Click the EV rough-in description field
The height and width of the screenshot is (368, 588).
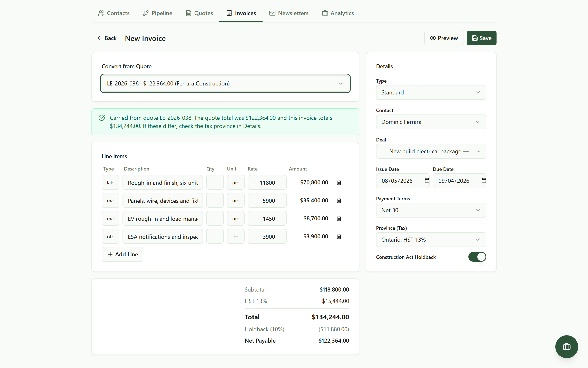(163, 219)
